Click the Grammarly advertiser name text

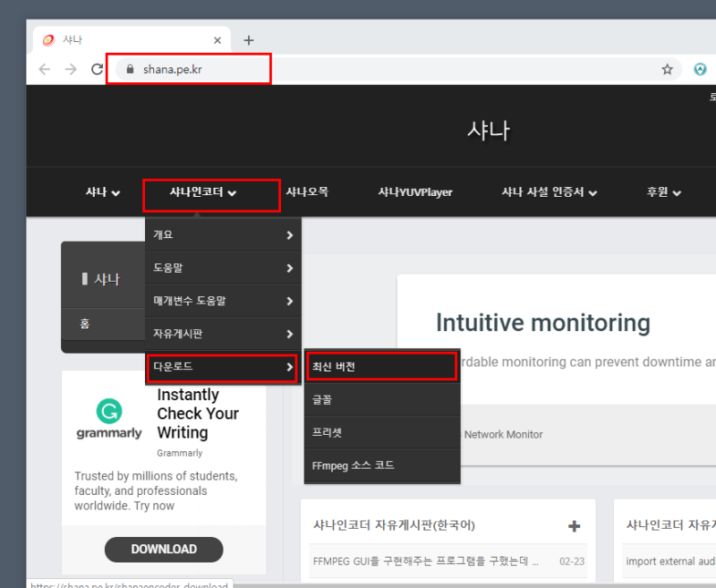[180, 453]
